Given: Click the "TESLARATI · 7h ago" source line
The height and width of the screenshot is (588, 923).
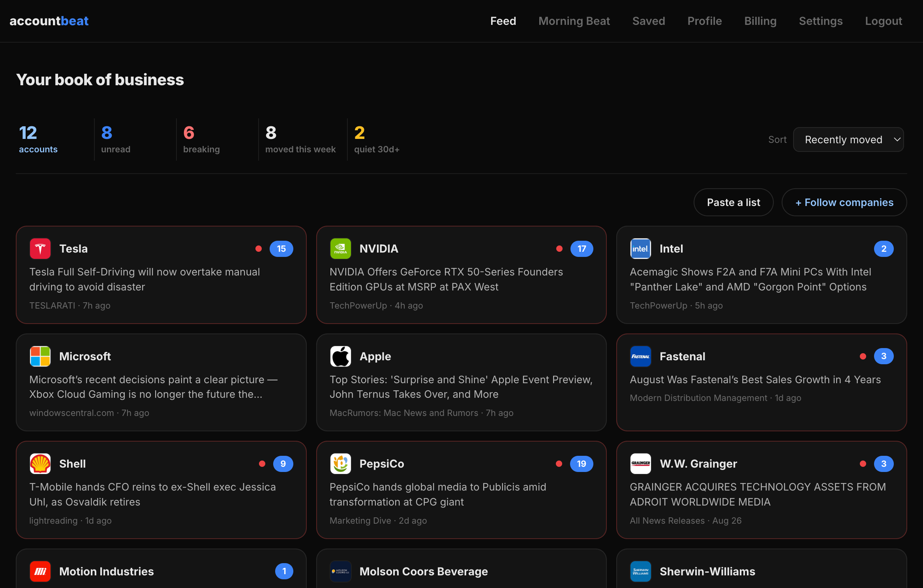Looking at the screenshot, I should (x=70, y=305).
